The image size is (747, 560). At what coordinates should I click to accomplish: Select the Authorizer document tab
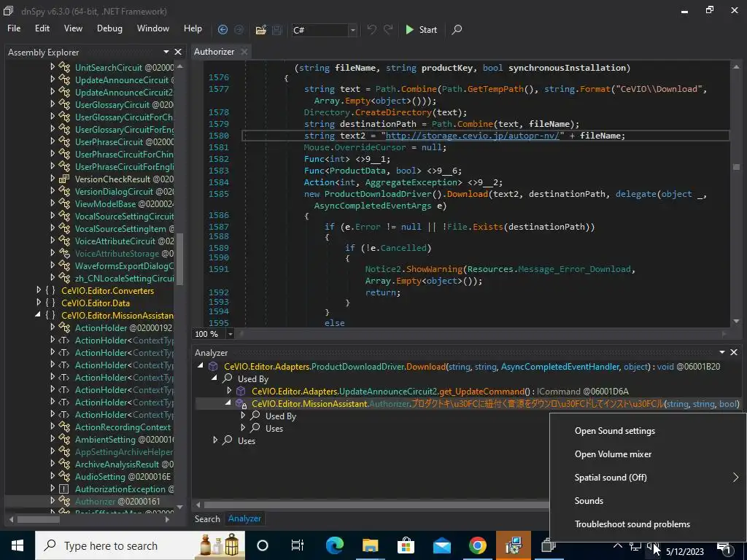(x=214, y=52)
